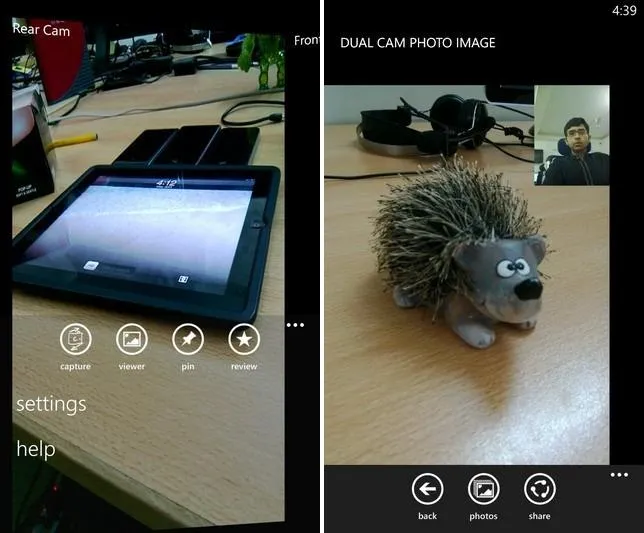
Task: Open the viewer icon
Action: [131, 339]
